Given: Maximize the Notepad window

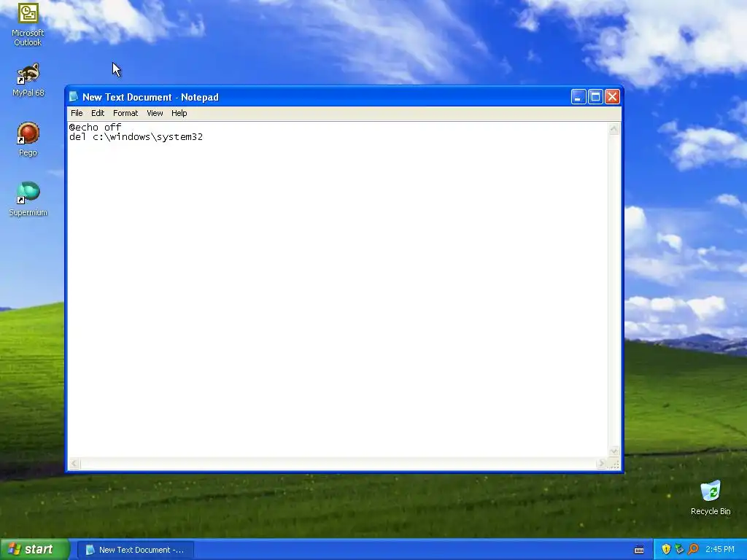Looking at the screenshot, I should pos(595,97).
